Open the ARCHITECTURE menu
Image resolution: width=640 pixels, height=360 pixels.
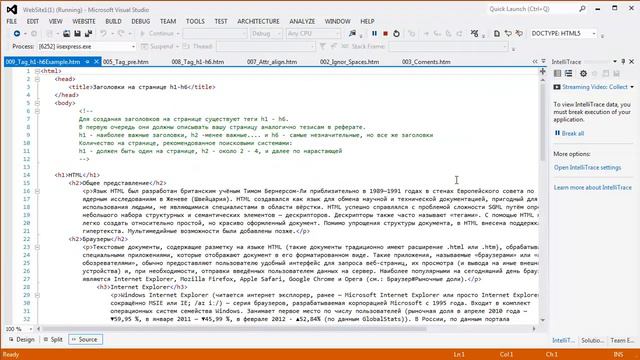258,21
